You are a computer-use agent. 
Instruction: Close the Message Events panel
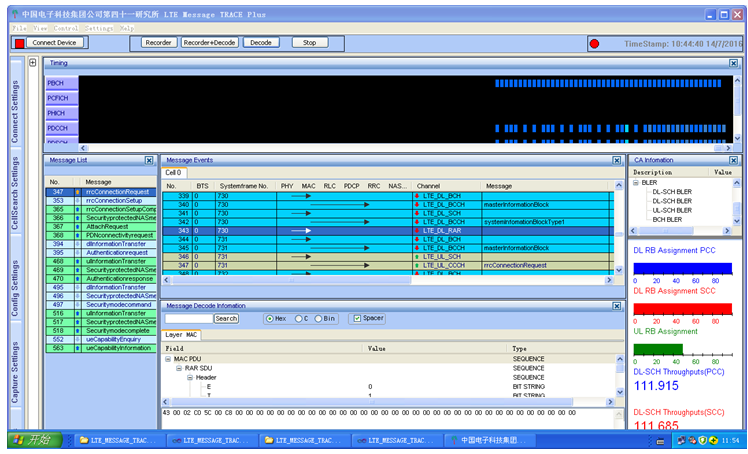pyautogui.click(x=616, y=160)
